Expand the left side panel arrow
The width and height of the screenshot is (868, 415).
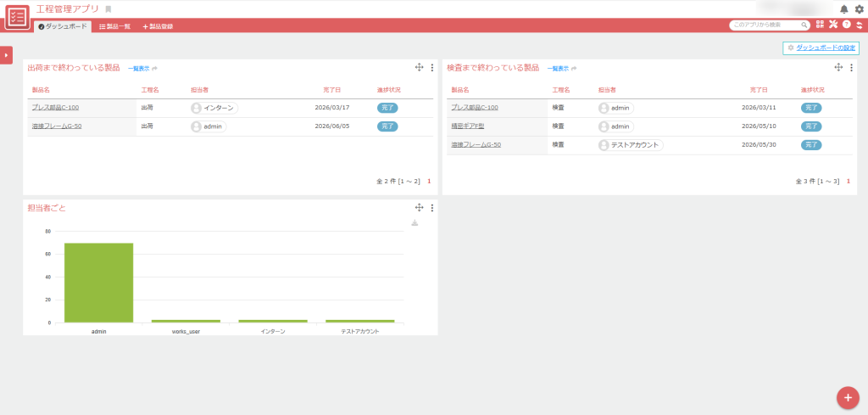6,55
